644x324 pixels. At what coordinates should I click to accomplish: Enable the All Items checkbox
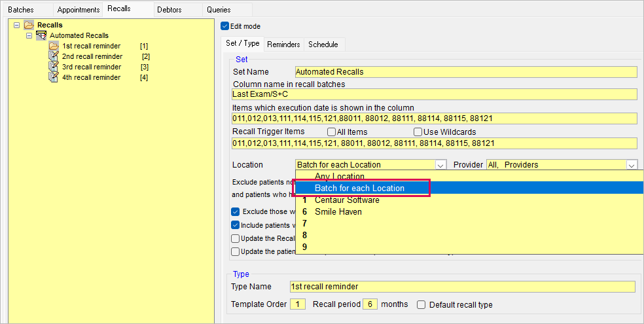pos(331,132)
